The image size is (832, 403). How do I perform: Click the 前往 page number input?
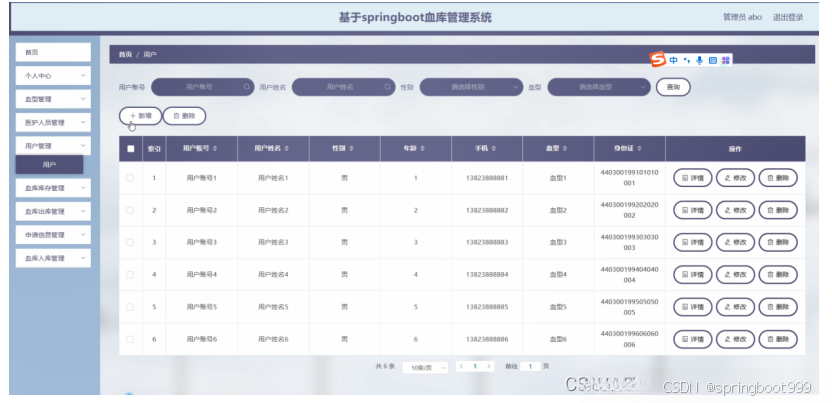[x=530, y=366]
